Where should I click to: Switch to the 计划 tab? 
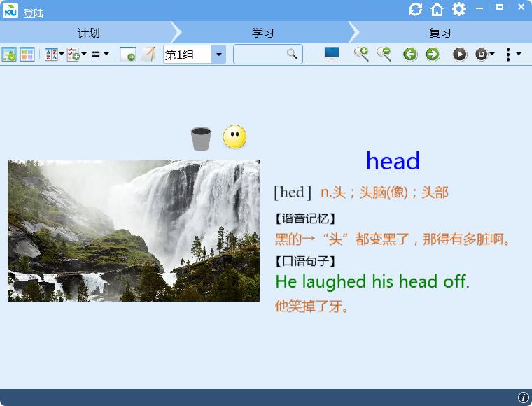pyautogui.click(x=88, y=33)
